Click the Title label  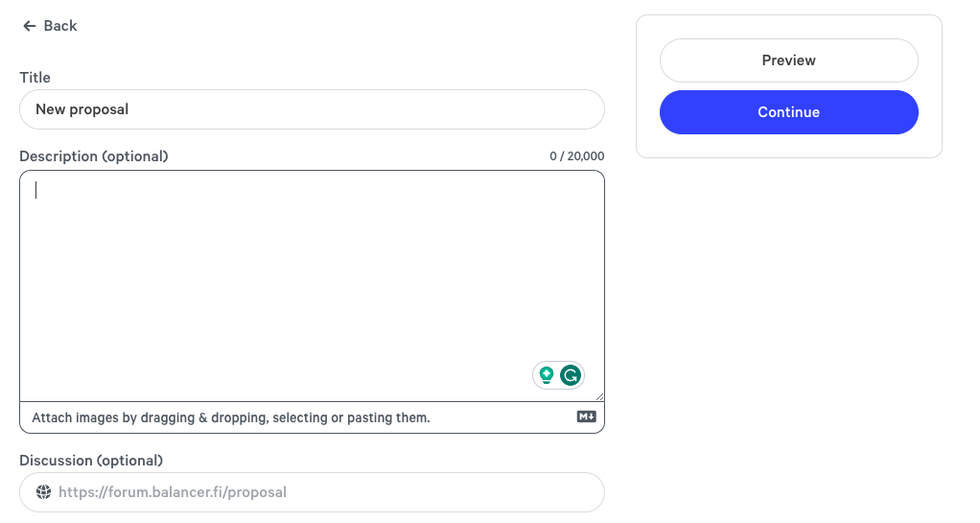click(x=35, y=78)
